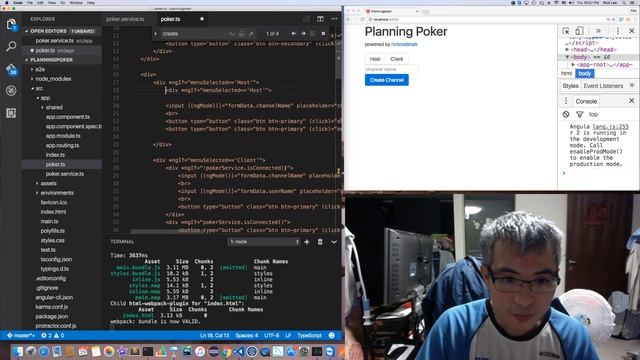640x360 pixels.
Task: Collapse the Open Editors section
Action: [27, 31]
